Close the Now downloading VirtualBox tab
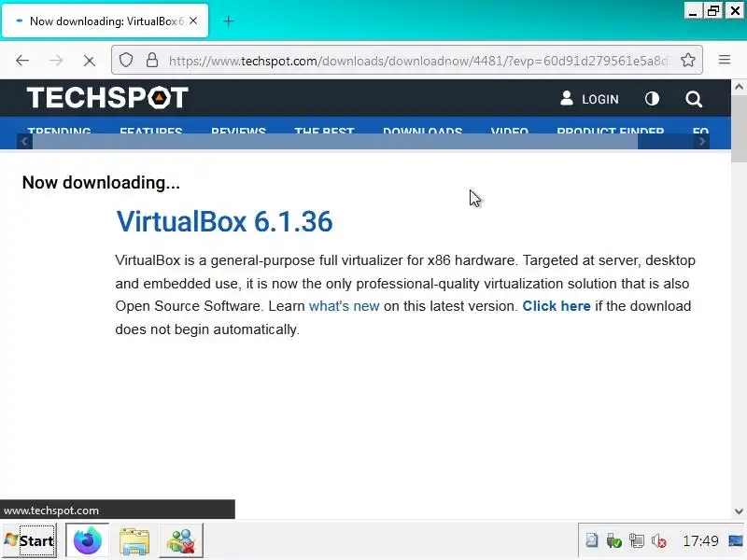 tap(193, 21)
